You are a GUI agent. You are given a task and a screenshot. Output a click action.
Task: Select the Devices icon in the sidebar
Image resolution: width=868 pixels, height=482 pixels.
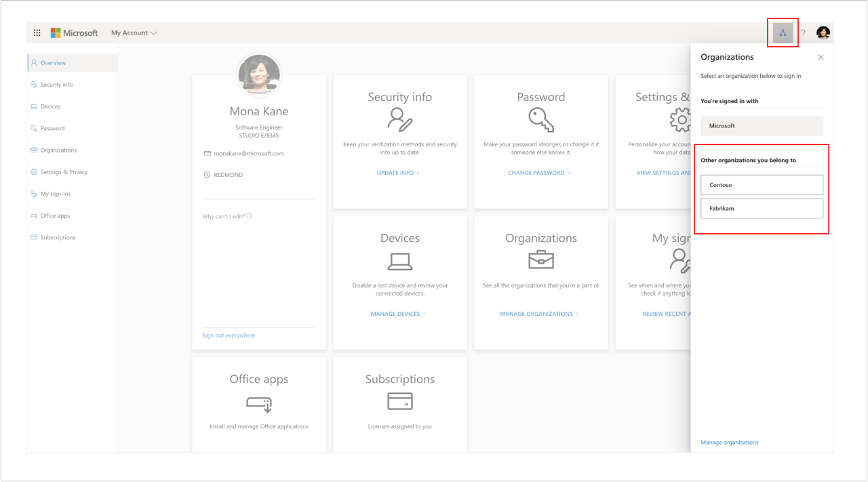[34, 106]
